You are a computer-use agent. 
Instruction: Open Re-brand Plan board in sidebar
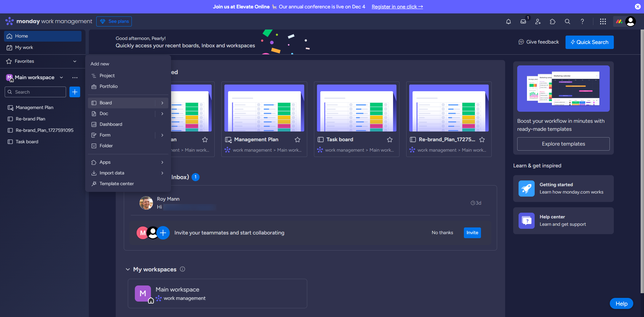[30, 119]
